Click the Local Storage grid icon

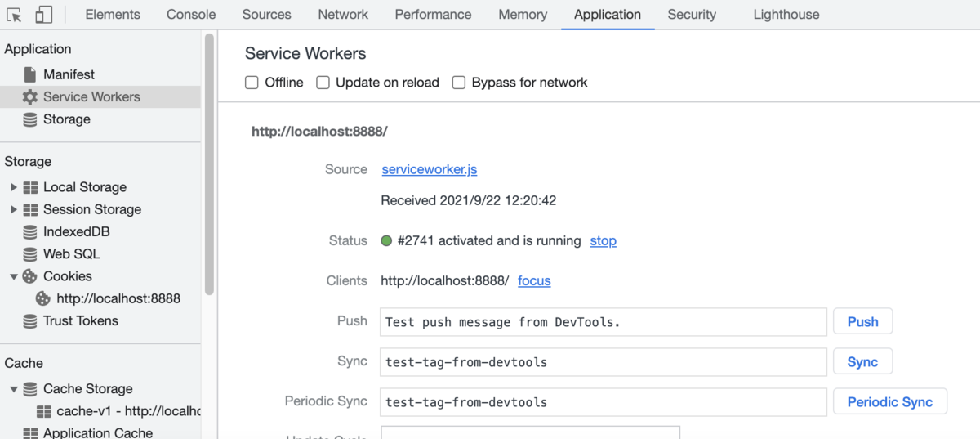(x=30, y=187)
